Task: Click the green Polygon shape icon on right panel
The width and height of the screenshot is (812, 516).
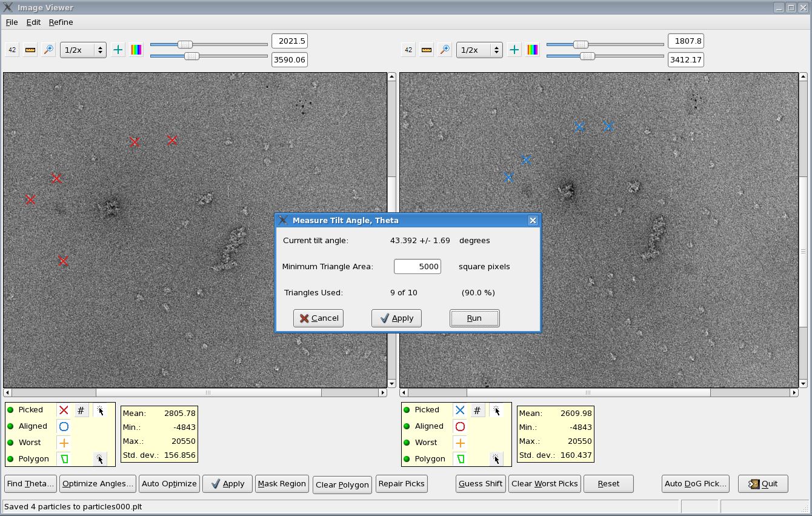Action: tap(461, 459)
